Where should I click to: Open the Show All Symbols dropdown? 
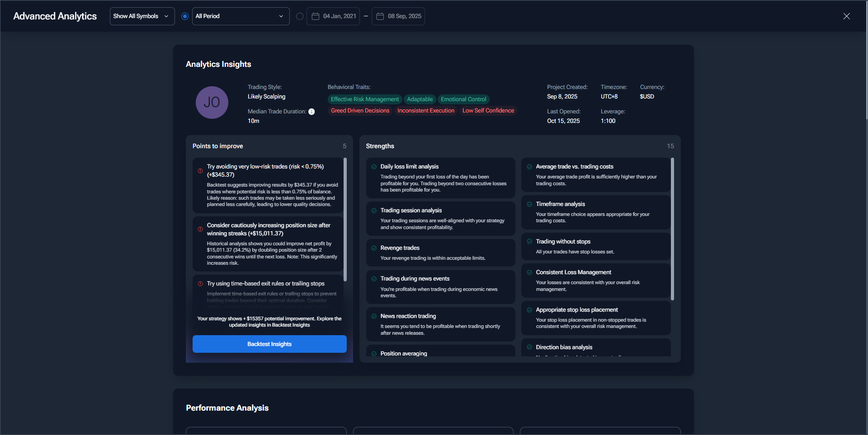click(142, 16)
